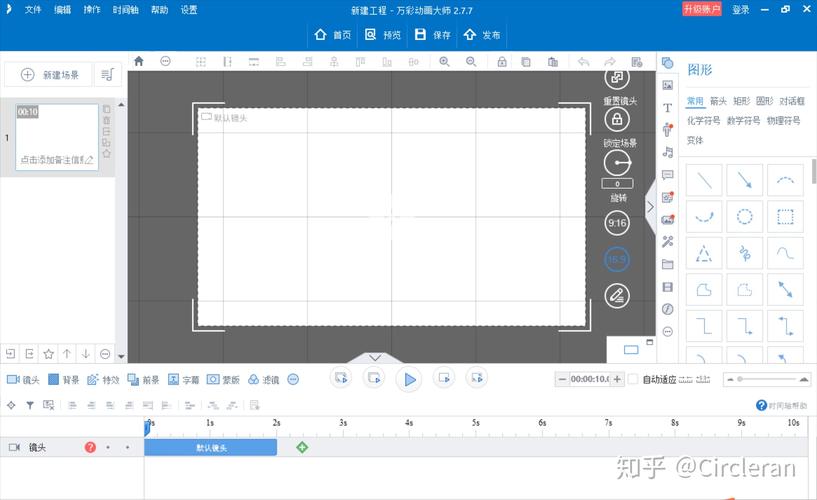Click the 保存 save button
Image resolution: width=817 pixels, height=500 pixels.
point(432,34)
